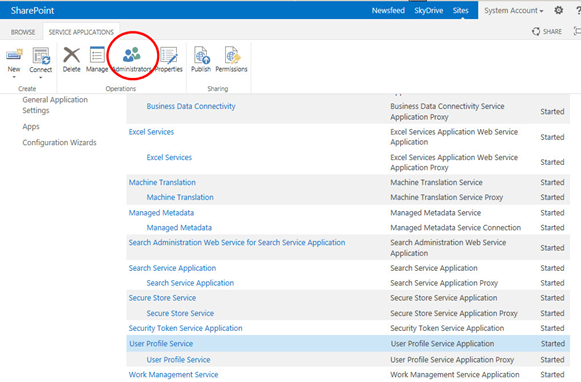
Task: Open the indented Managed Metadata connection link
Action: tap(179, 227)
